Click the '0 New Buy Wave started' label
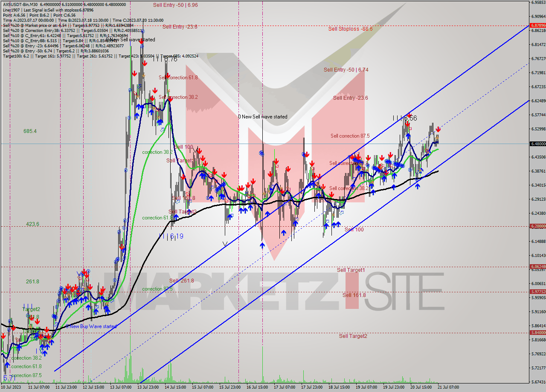Image resolution: width=546 pixels, height=392 pixels. tap(91, 326)
